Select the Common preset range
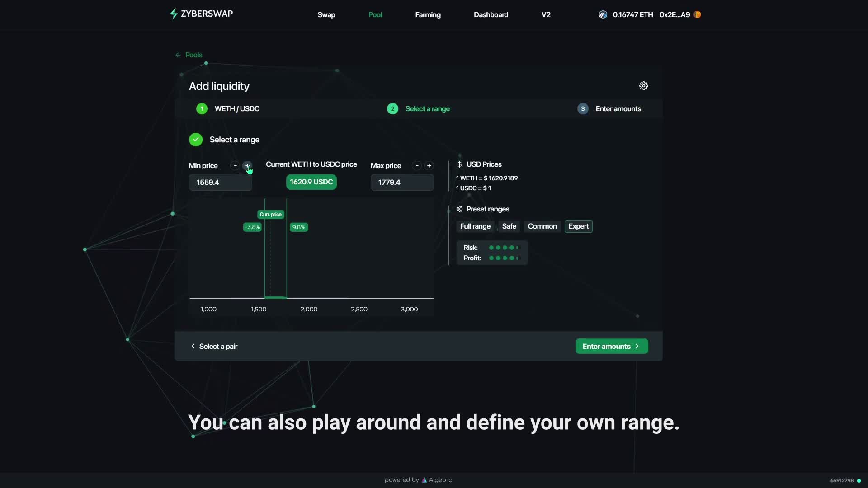Image resolution: width=868 pixels, height=488 pixels. 542,226
